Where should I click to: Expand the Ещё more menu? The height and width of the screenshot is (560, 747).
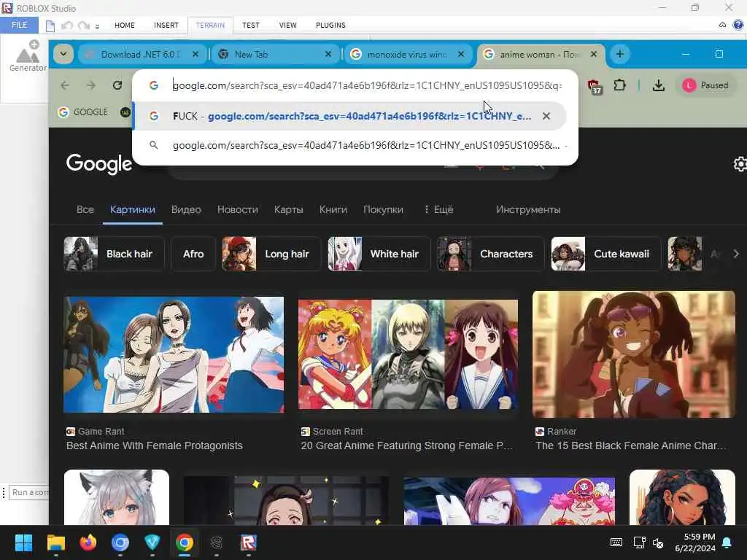pyautogui.click(x=438, y=209)
